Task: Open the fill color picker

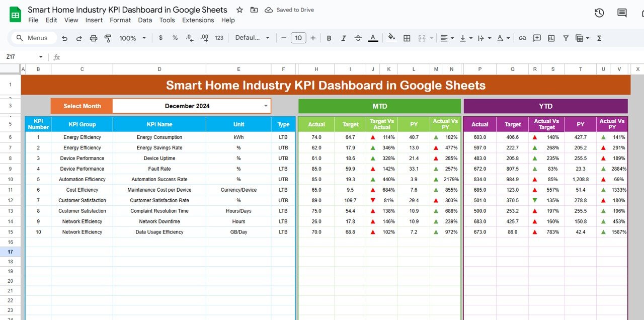Action: (x=392, y=38)
